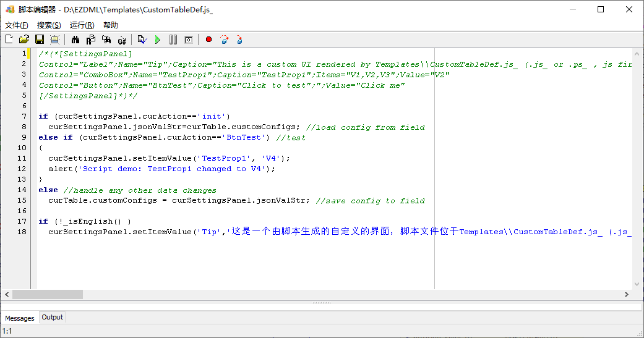Click the horizontal scrollbar right arrow
Image resolution: width=644 pixels, height=338 pixels.
click(626, 295)
